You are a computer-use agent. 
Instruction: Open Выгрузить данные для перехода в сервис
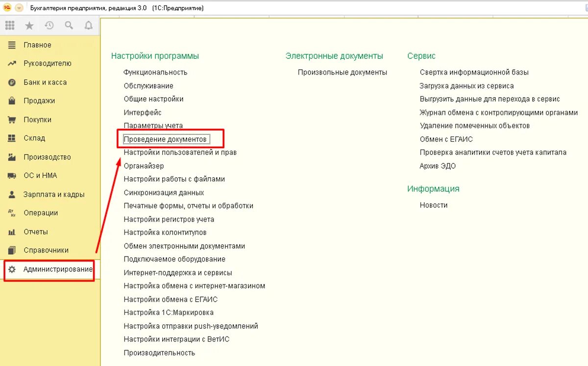[490, 99]
